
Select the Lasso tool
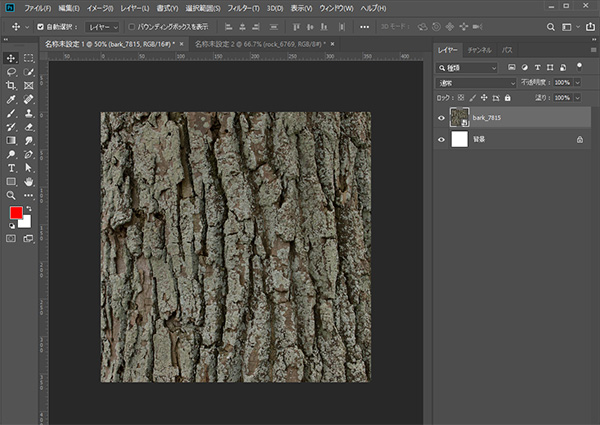[10, 73]
